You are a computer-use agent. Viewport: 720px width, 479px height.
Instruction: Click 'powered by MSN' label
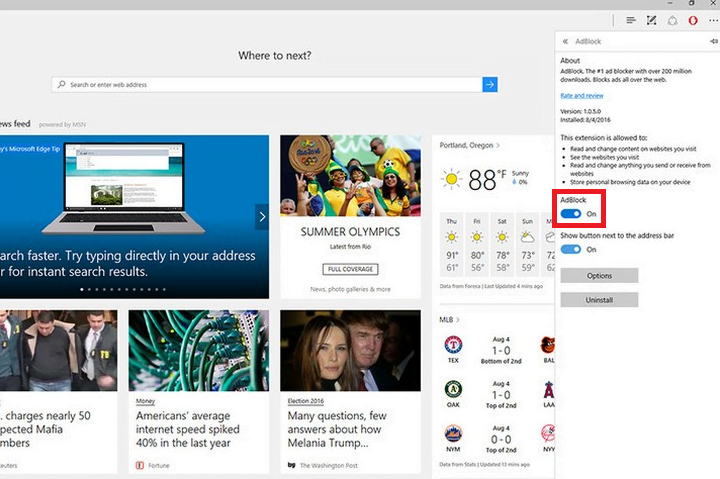pyautogui.click(x=62, y=124)
